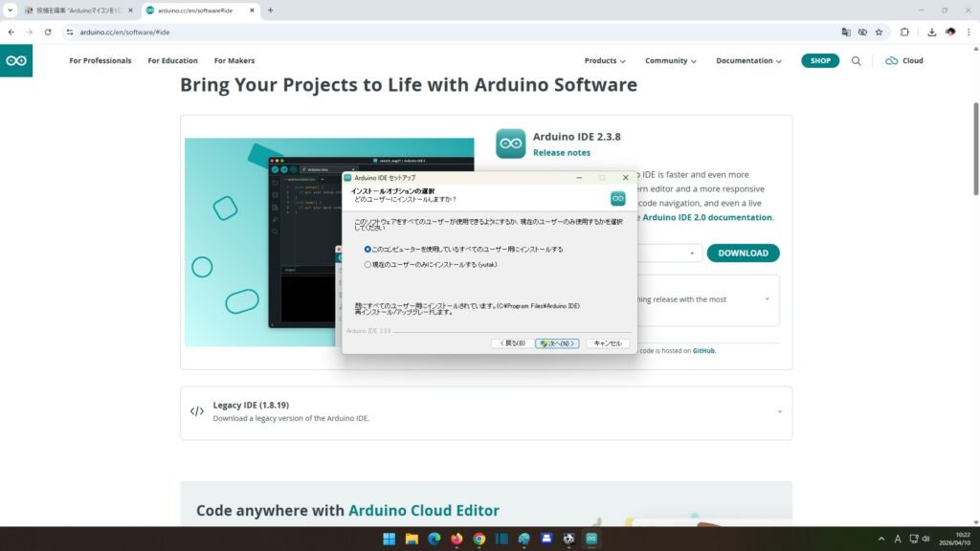Open the site search magnifier icon

point(856,60)
